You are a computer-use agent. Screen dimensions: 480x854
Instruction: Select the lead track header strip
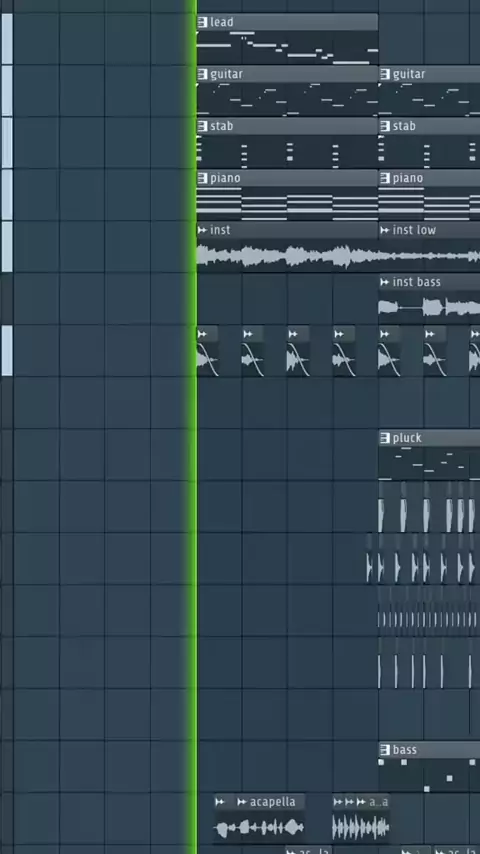7,39
